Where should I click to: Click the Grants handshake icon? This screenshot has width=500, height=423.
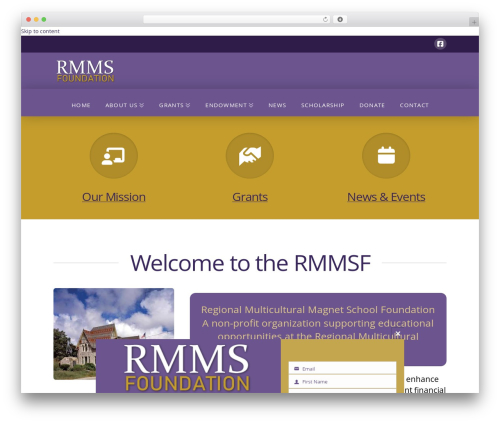pos(250,156)
